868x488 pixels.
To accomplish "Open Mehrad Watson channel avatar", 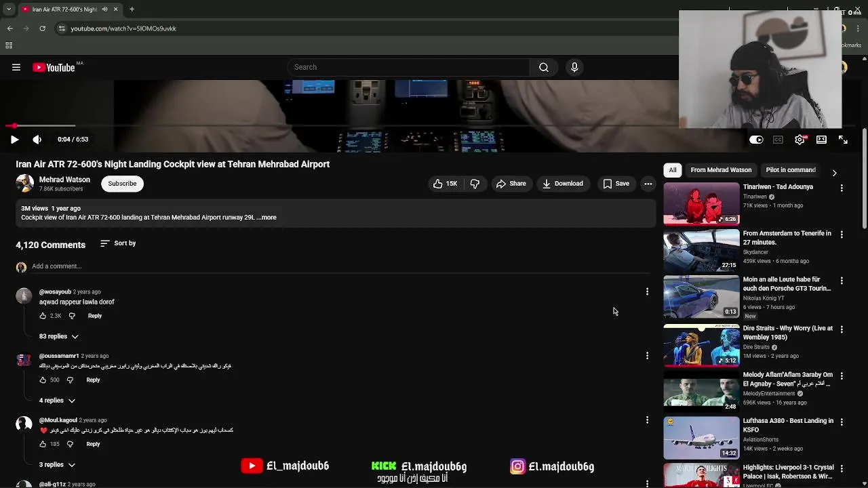I will pyautogui.click(x=24, y=184).
